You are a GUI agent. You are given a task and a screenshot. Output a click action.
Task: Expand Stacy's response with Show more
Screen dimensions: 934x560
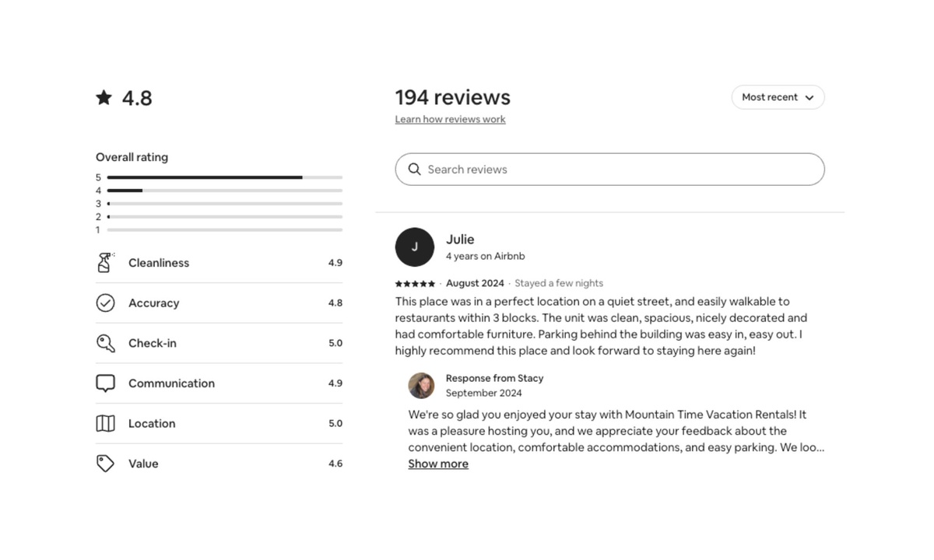coord(438,464)
